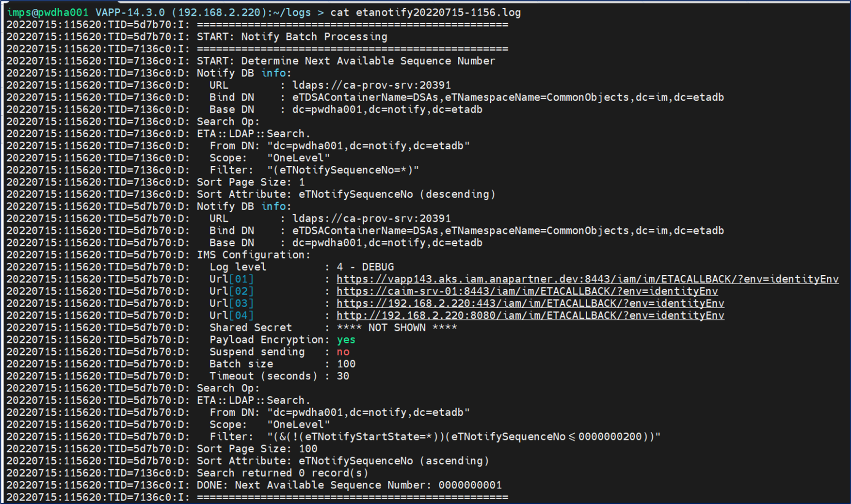Click the Batch size value 100
Screen dimensions: 851x504
click(346, 364)
